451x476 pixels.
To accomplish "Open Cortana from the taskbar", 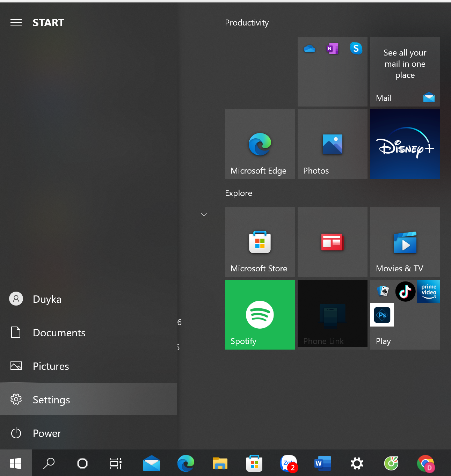I will point(82,463).
